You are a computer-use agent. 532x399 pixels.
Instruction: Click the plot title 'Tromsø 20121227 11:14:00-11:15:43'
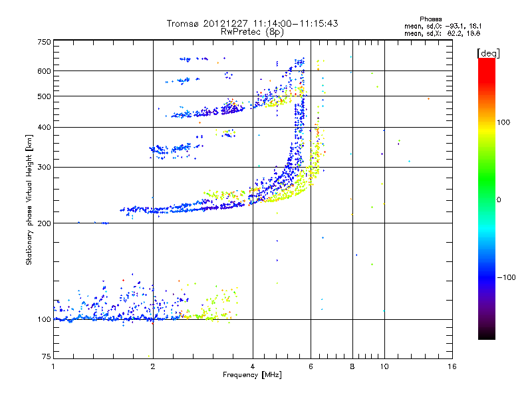point(252,23)
